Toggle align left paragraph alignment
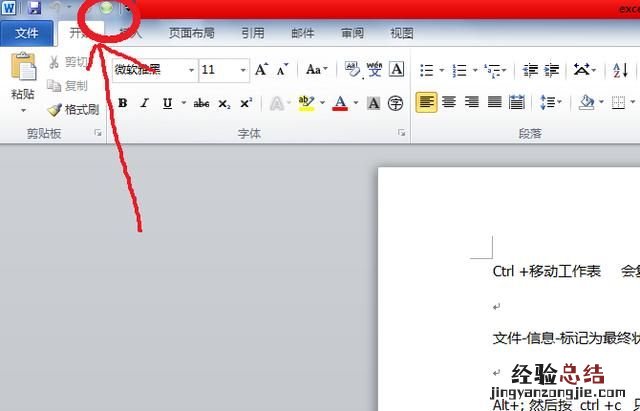Image resolution: width=640 pixels, height=411 pixels. [426, 102]
